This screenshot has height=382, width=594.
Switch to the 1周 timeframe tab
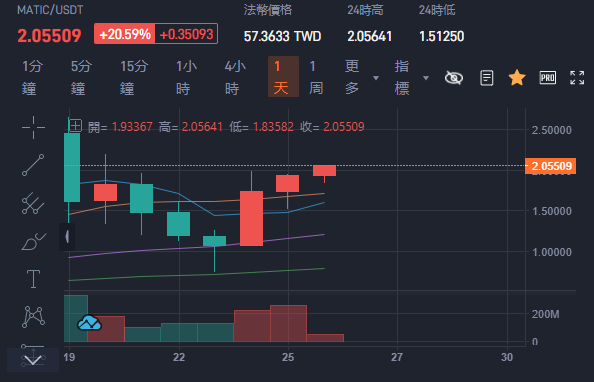click(316, 77)
